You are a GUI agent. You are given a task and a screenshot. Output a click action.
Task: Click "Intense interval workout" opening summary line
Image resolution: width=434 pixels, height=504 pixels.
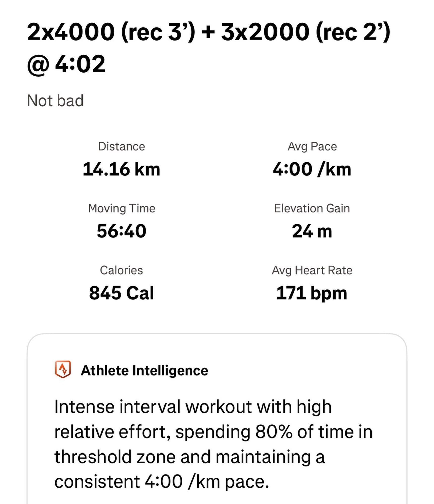click(193, 406)
